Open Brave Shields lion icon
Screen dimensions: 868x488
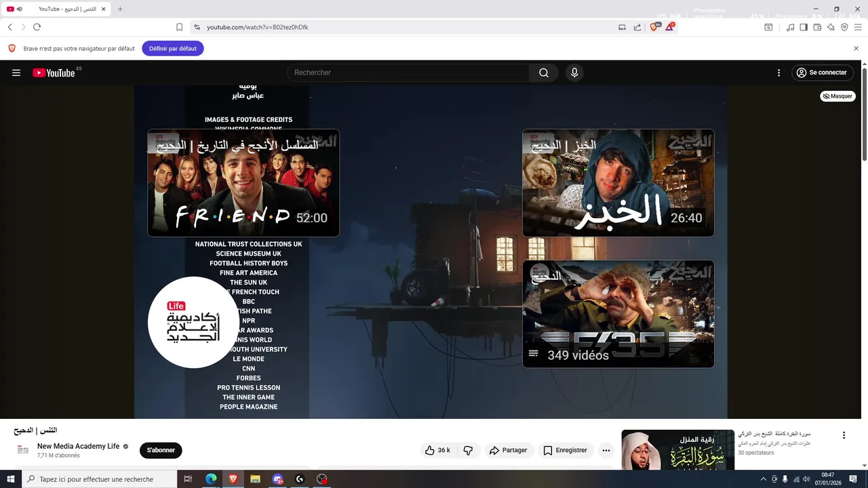654,27
